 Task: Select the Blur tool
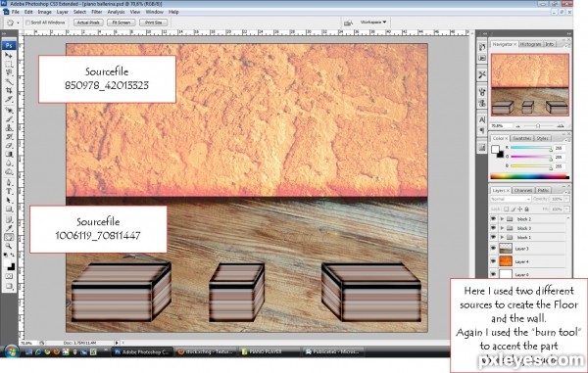(9, 163)
